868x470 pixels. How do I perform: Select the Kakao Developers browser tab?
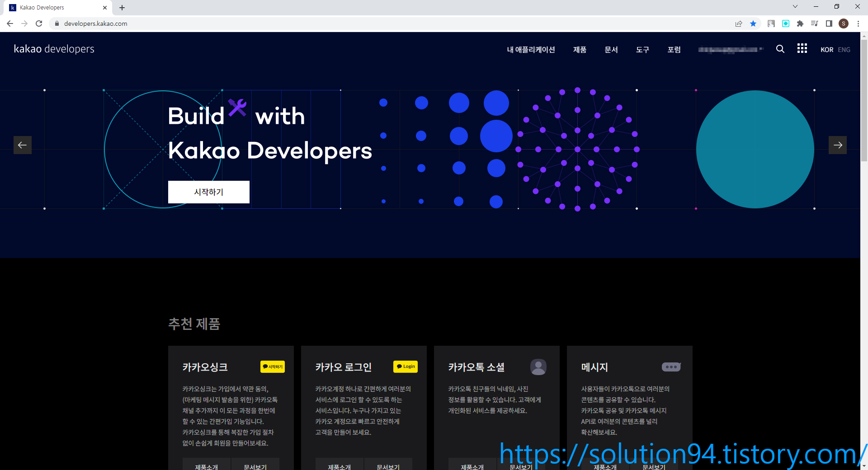coord(59,8)
